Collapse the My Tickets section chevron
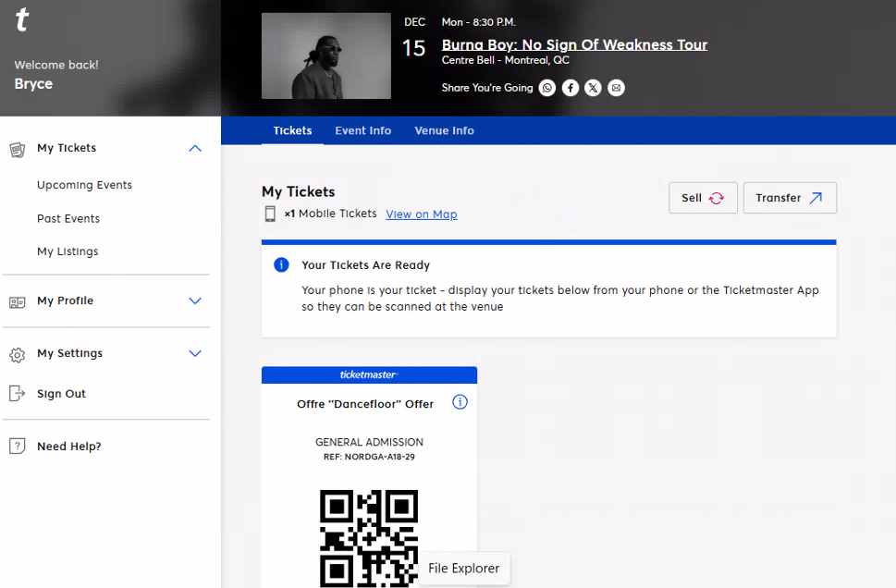 pyautogui.click(x=195, y=149)
